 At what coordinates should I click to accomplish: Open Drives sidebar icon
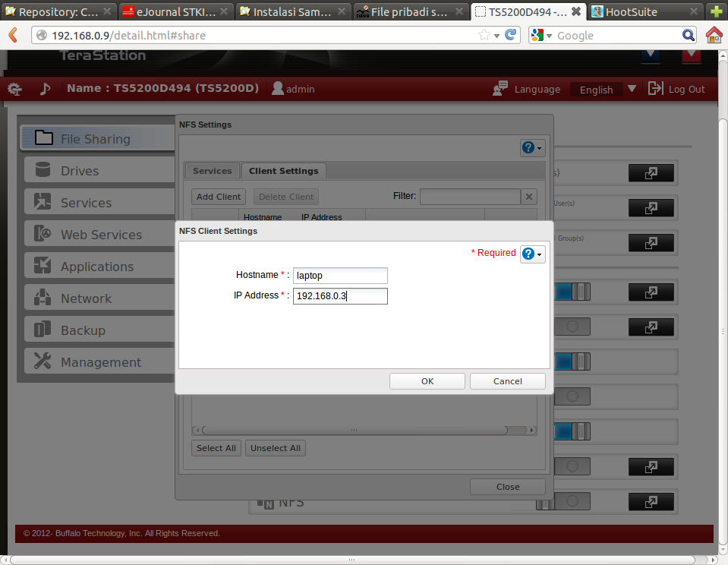coord(43,169)
